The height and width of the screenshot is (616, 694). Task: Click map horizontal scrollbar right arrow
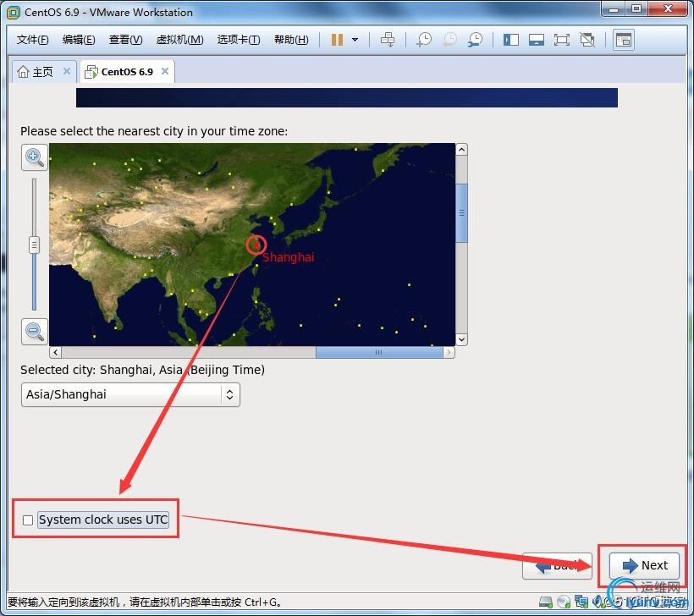coord(449,352)
